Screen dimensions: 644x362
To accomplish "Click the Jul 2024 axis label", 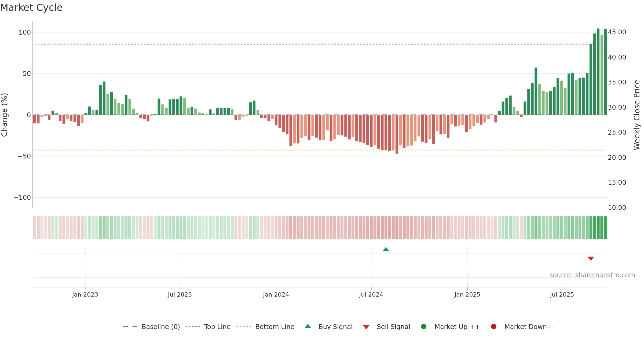I will (x=371, y=294).
